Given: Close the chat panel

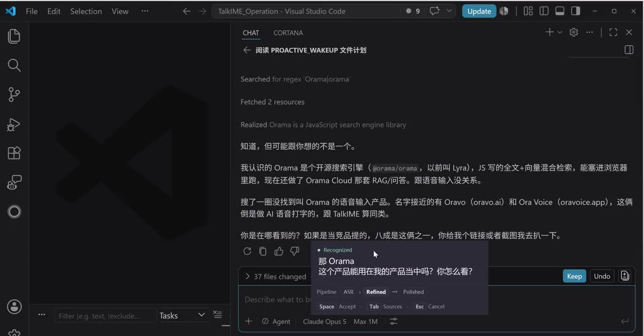Looking at the screenshot, I should 629,32.
